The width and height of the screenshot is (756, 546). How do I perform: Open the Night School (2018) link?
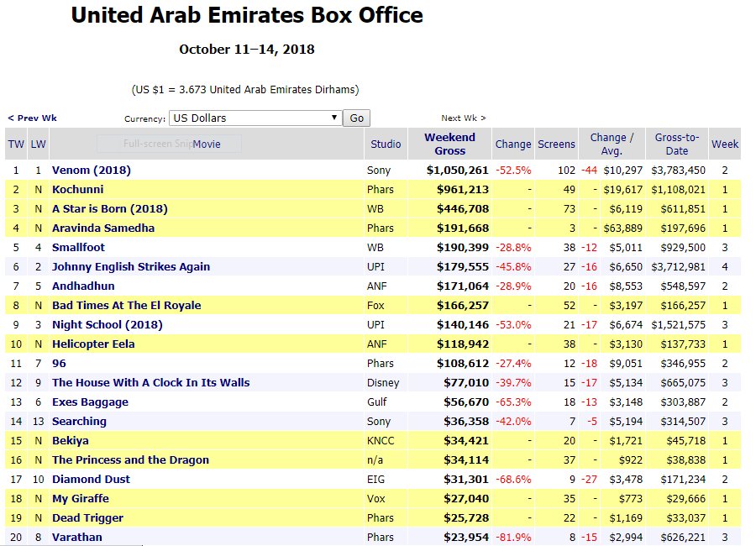pos(108,324)
